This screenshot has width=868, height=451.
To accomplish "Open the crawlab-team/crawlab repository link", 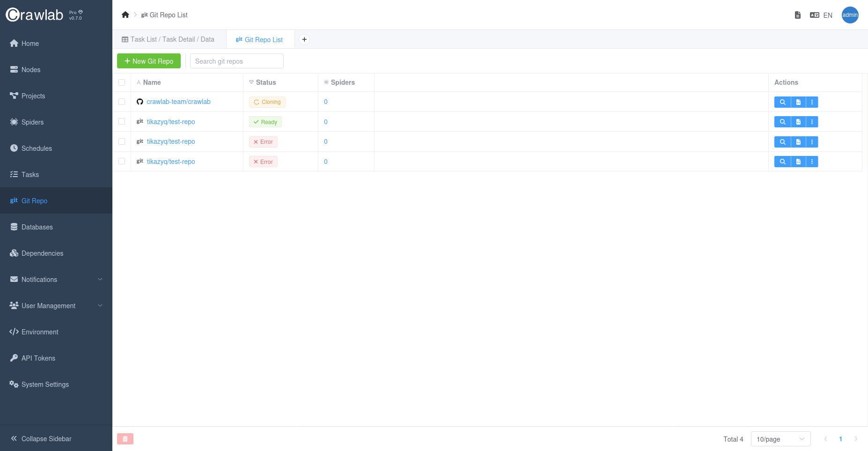I will (x=178, y=102).
